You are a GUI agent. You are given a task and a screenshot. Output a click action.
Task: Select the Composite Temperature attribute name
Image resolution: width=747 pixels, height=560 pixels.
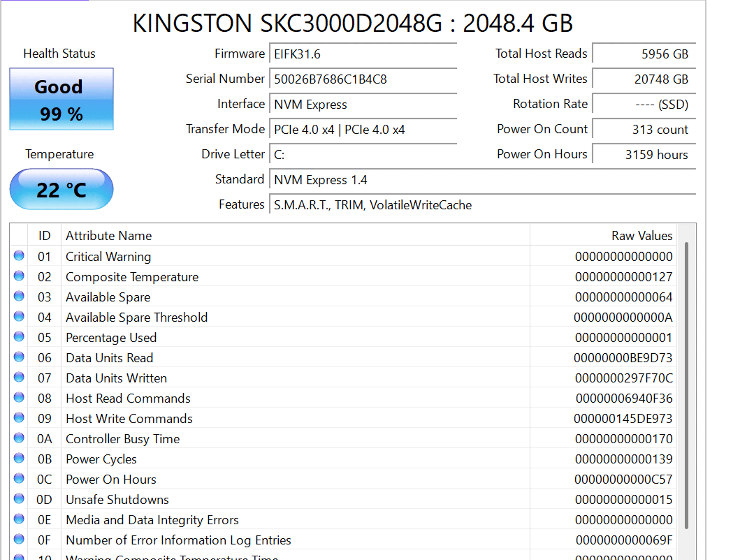(132, 277)
